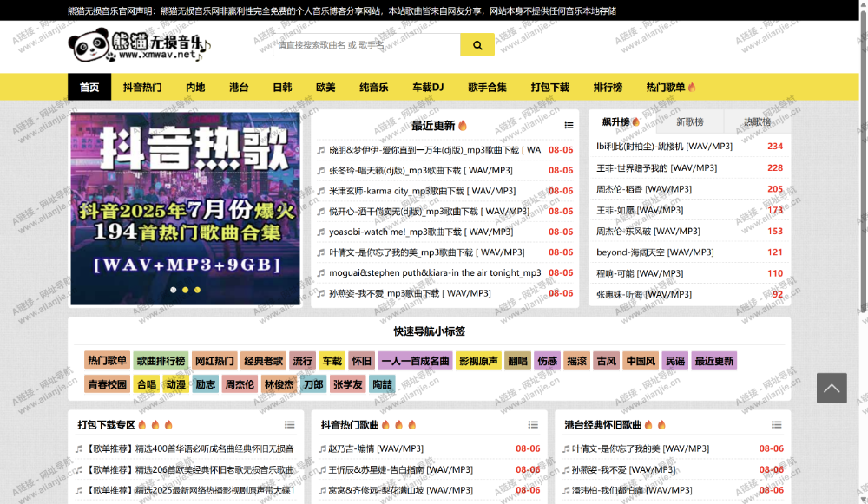The width and height of the screenshot is (868, 504).
Task: Select the 古风 quick tag
Action: click(606, 361)
